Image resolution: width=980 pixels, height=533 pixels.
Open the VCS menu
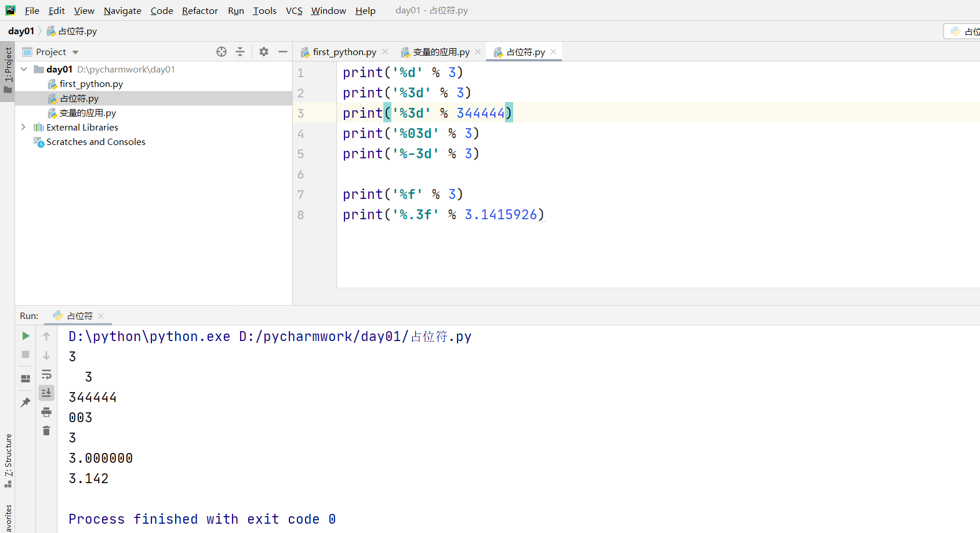point(294,10)
